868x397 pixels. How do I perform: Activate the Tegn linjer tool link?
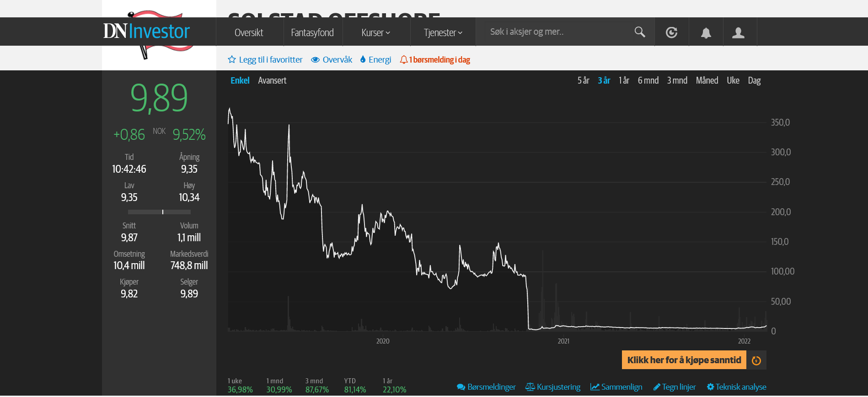(679, 387)
